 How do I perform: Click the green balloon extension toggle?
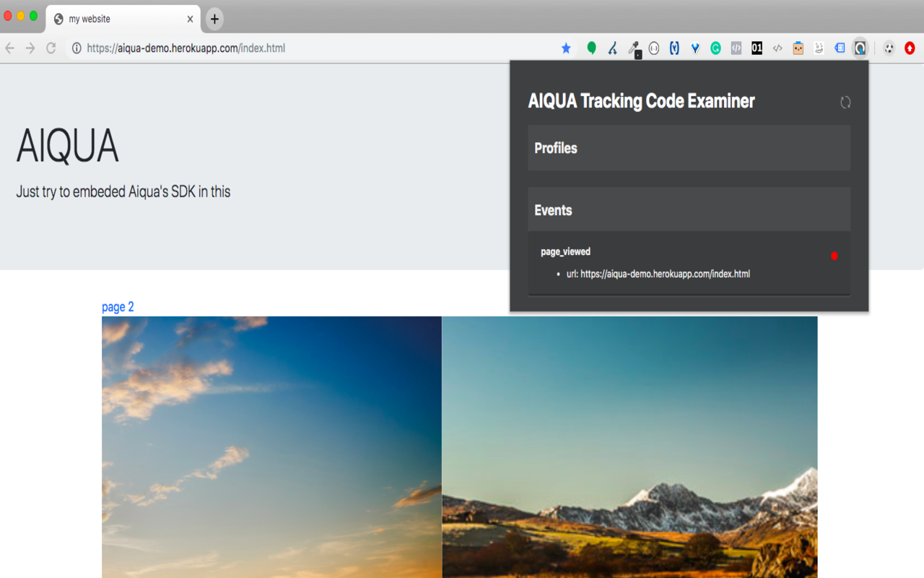(x=592, y=48)
